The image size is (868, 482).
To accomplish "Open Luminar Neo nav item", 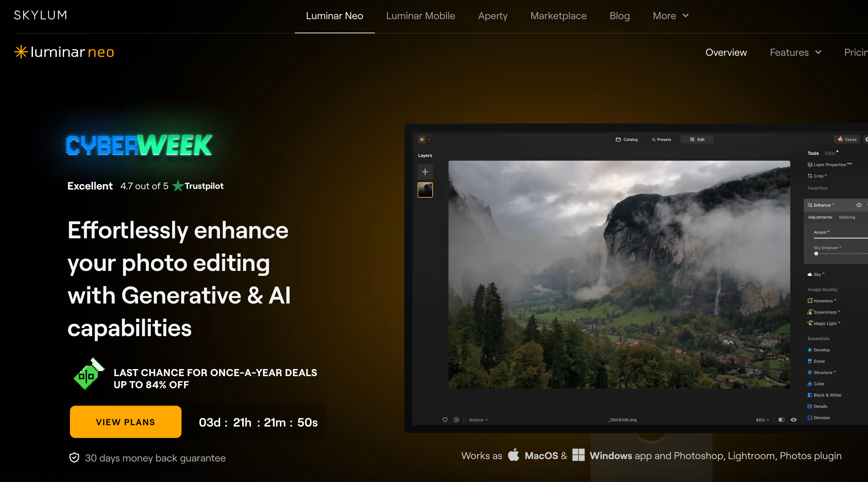I will coord(334,16).
